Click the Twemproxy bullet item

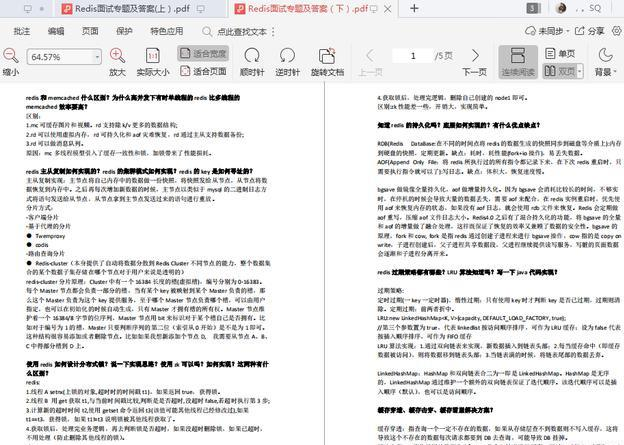[x=50, y=236]
